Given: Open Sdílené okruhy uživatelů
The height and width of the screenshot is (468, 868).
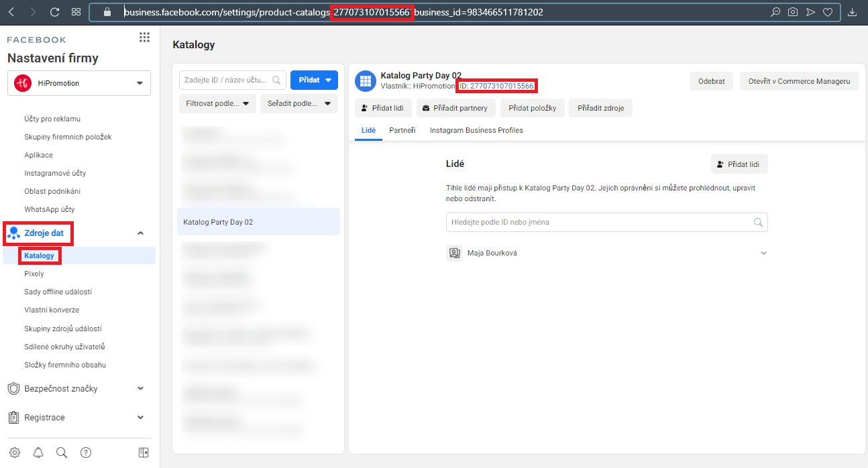Looking at the screenshot, I should (64, 347).
